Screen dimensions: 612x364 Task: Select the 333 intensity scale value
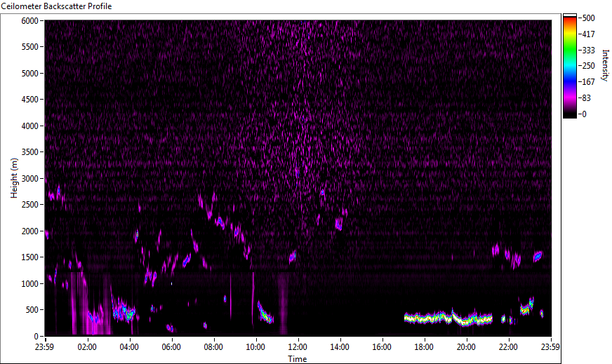(x=588, y=50)
